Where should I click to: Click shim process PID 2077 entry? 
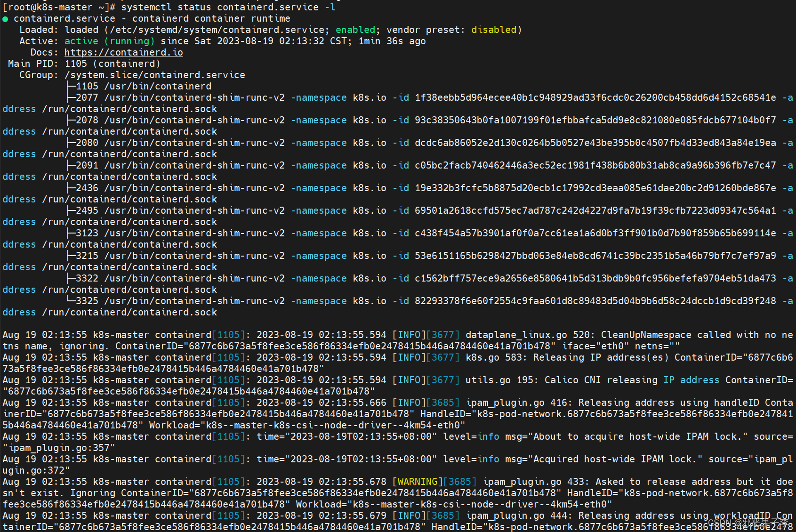coord(180,97)
